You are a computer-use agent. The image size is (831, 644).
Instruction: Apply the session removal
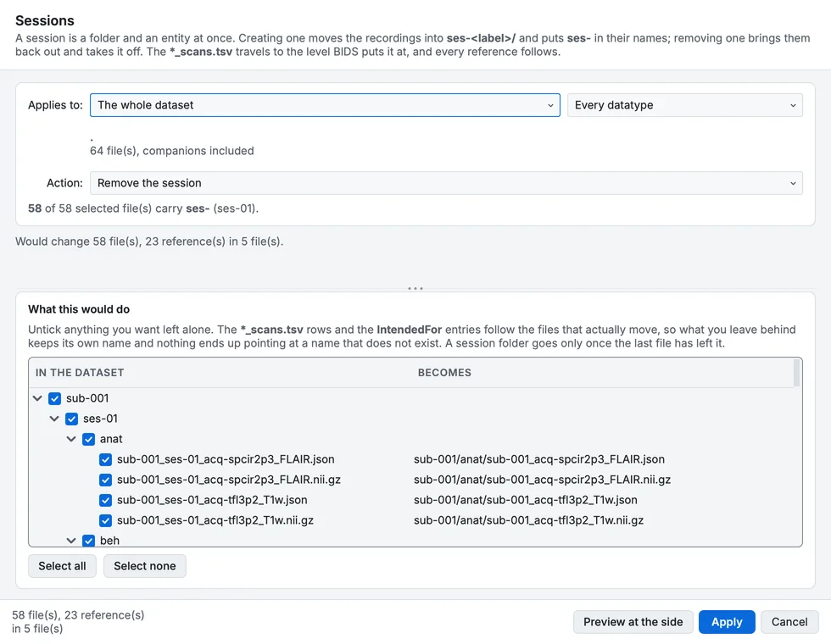tap(727, 622)
